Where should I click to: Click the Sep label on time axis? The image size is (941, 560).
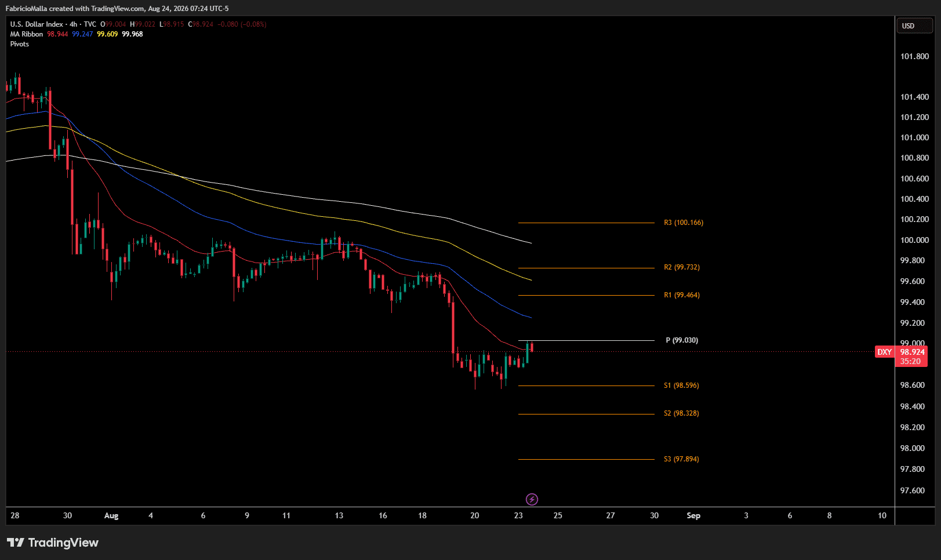pos(693,515)
